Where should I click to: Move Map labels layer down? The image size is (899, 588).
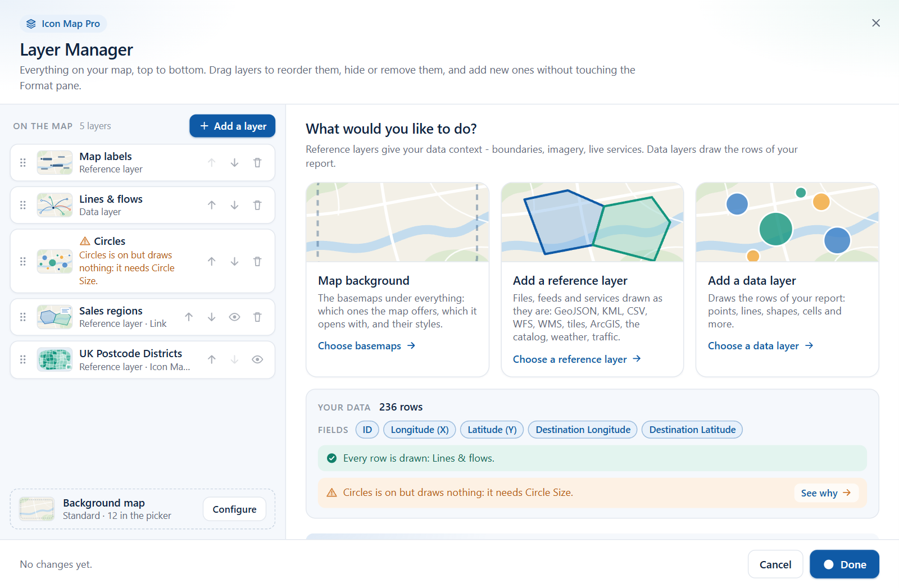(x=234, y=163)
